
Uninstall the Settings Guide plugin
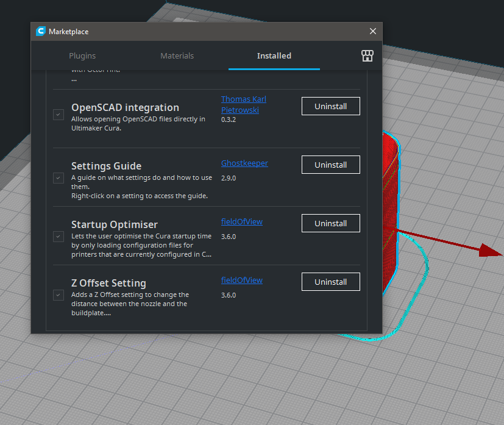(331, 165)
